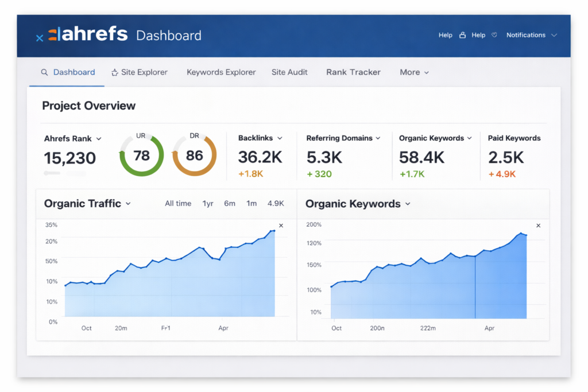Switch the traffic view to 6m
This screenshot has width=588, height=392.
[x=230, y=203]
